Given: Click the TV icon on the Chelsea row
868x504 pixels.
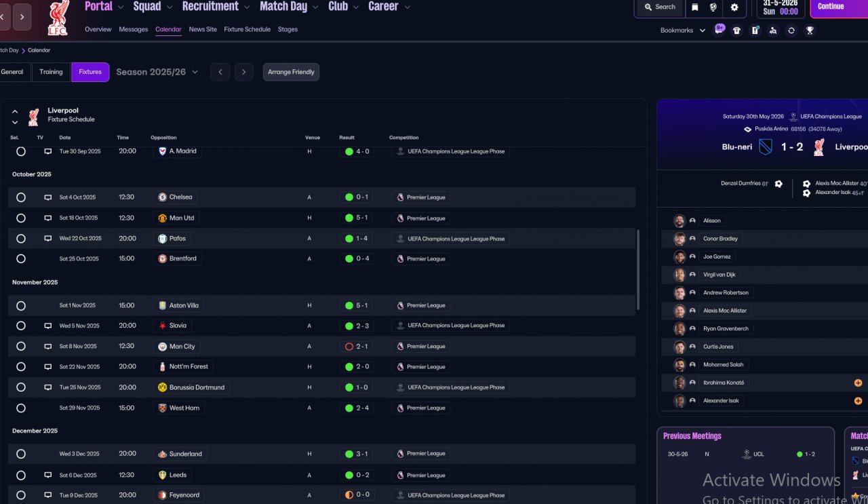Looking at the screenshot, I should pyautogui.click(x=48, y=197).
